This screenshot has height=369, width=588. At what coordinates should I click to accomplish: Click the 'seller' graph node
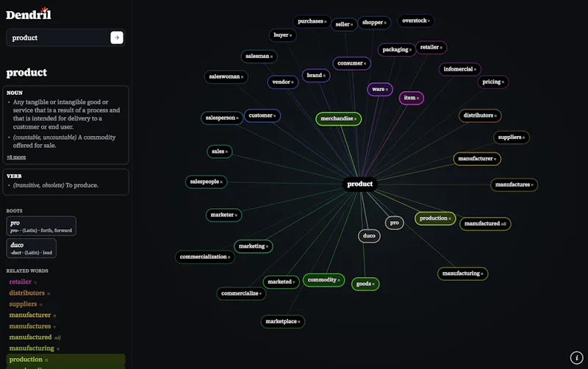pyautogui.click(x=344, y=24)
